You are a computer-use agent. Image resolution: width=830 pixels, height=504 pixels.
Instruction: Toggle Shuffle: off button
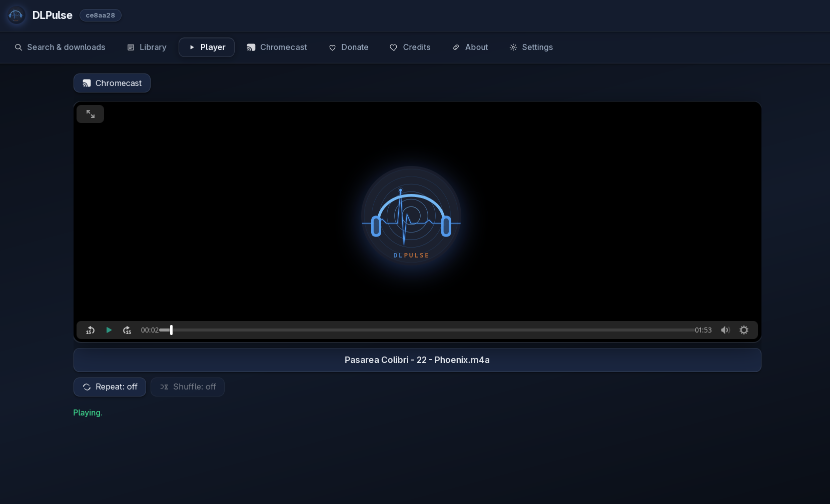point(188,387)
